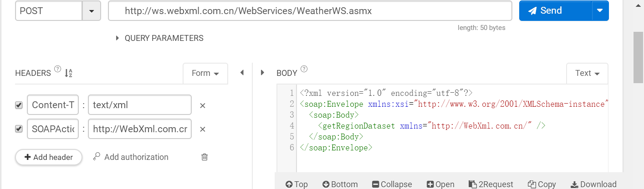644x189 pixels.
Task: Open the headers Form mode dropdown
Action: [205, 73]
